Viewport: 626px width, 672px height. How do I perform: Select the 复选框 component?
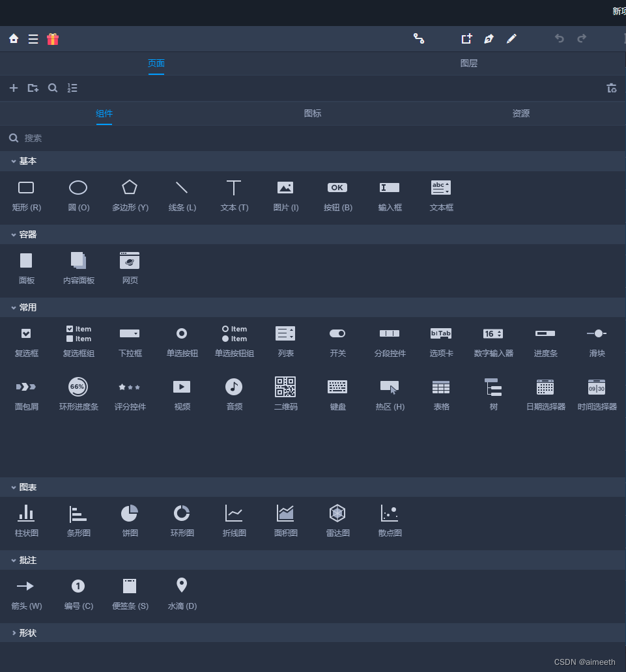[x=26, y=342]
